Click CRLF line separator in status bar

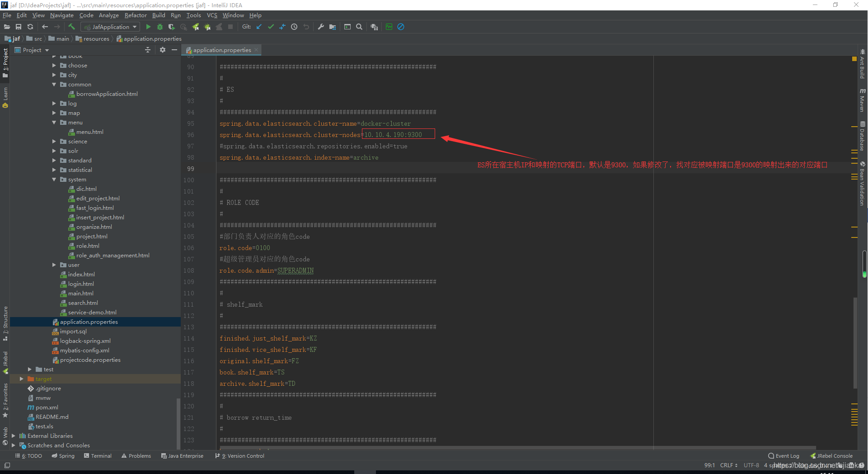coord(729,465)
